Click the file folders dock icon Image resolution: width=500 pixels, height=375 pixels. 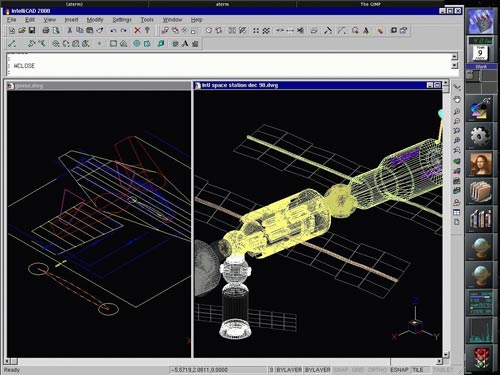point(480,192)
